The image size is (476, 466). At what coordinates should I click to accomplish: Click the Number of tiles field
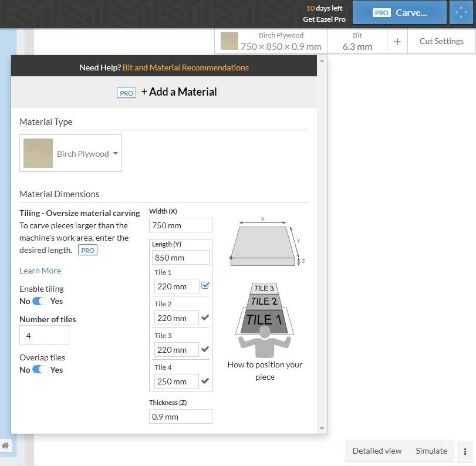pyautogui.click(x=45, y=335)
